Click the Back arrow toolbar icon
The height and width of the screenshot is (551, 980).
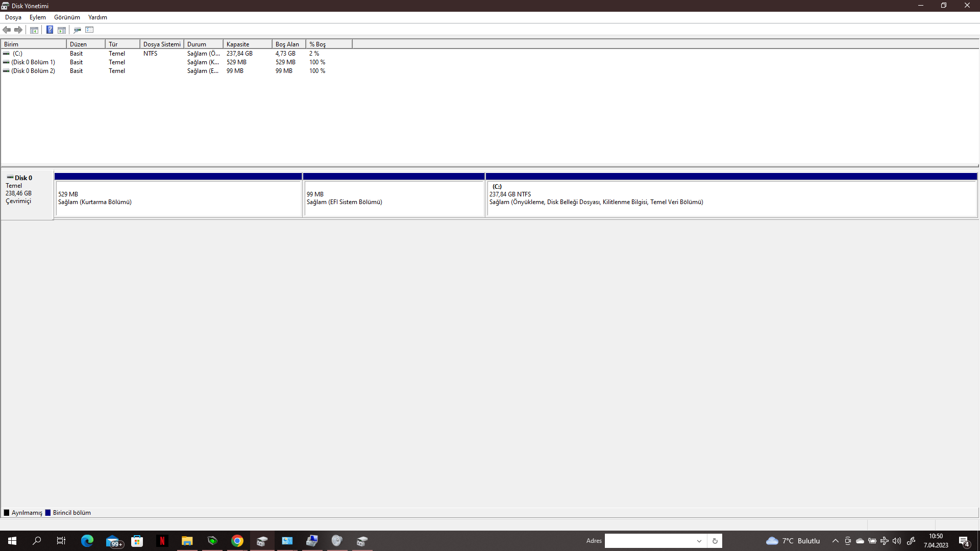point(7,30)
